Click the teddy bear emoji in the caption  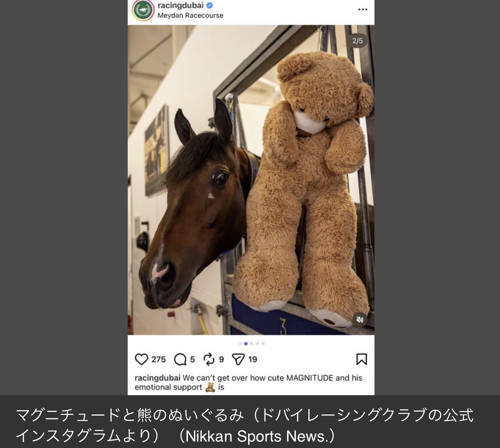point(210,387)
